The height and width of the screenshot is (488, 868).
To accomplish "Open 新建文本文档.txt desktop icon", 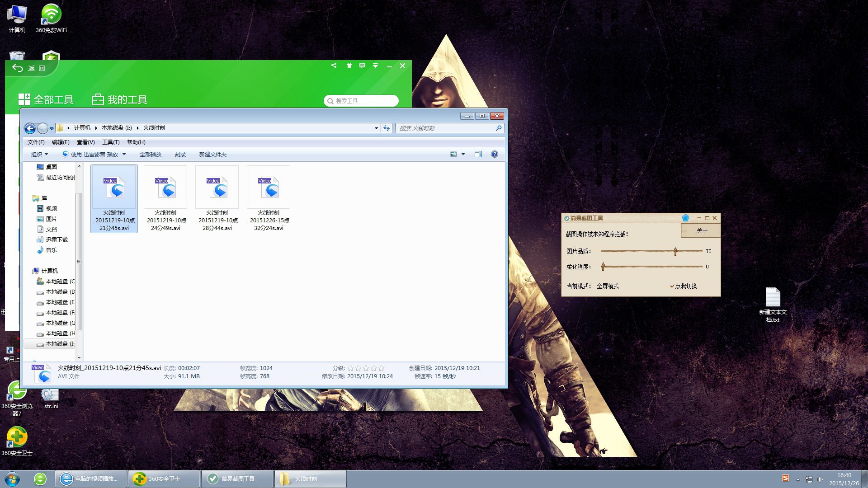I will 773,305.
